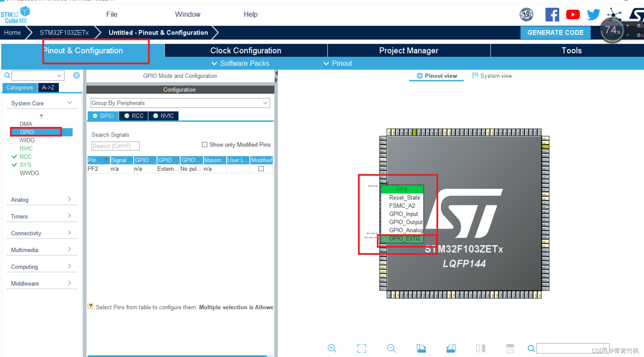The height and width of the screenshot is (357, 644).
Task: Open the YouTube channel icon
Action: pyautogui.click(x=572, y=14)
